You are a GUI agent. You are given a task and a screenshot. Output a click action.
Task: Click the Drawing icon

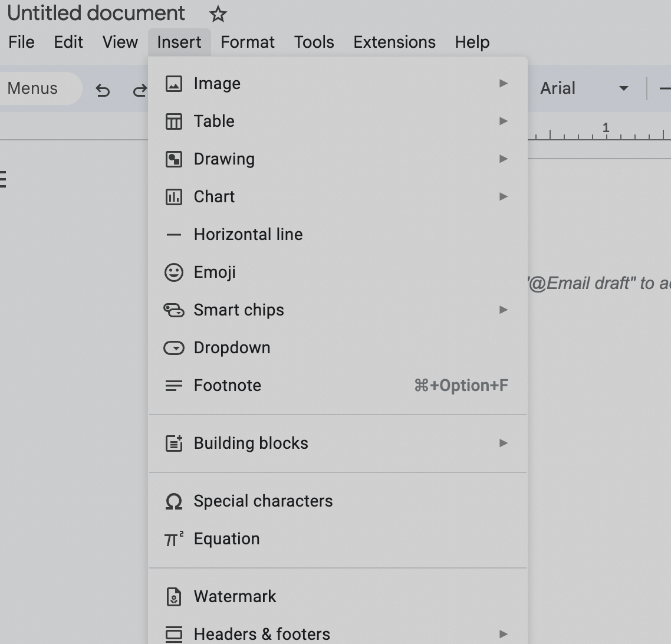pos(173,159)
